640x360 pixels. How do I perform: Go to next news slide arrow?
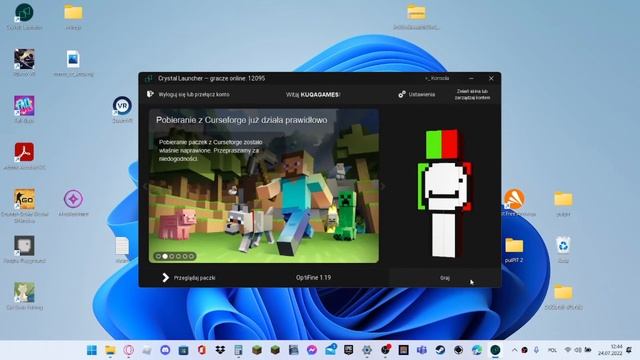382,186
